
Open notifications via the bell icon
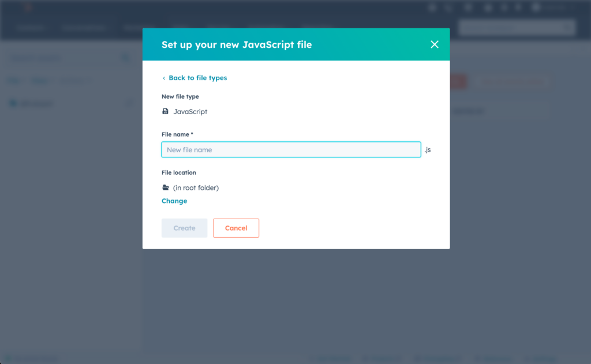pos(488,7)
